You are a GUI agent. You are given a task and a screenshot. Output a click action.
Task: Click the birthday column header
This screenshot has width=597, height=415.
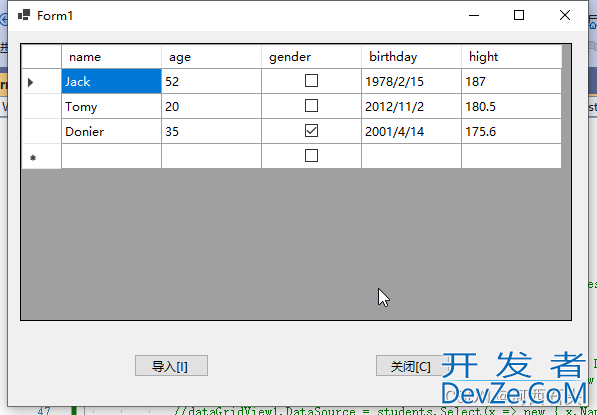411,57
